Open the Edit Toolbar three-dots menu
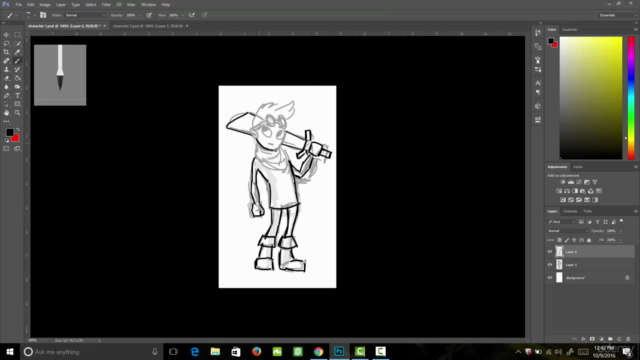The width and height of the screenshot is (640, 360). 6,121
